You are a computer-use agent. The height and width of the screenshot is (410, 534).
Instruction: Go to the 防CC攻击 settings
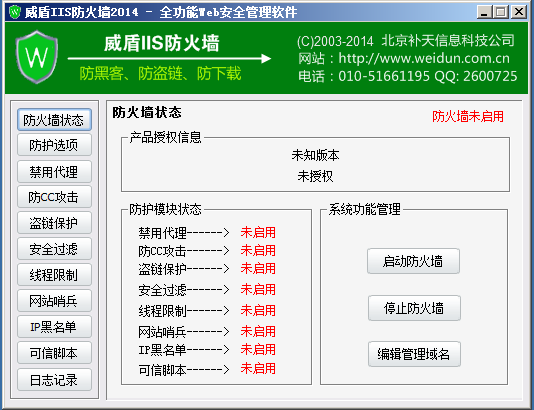[x=54, y=197]
